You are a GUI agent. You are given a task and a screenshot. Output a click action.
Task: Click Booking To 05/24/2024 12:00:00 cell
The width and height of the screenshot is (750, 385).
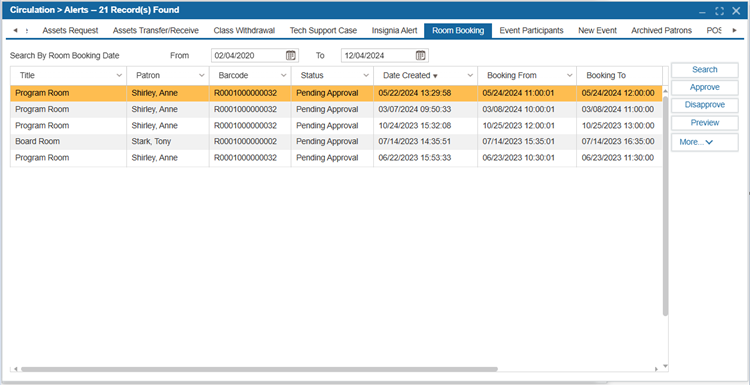point(619,93)
